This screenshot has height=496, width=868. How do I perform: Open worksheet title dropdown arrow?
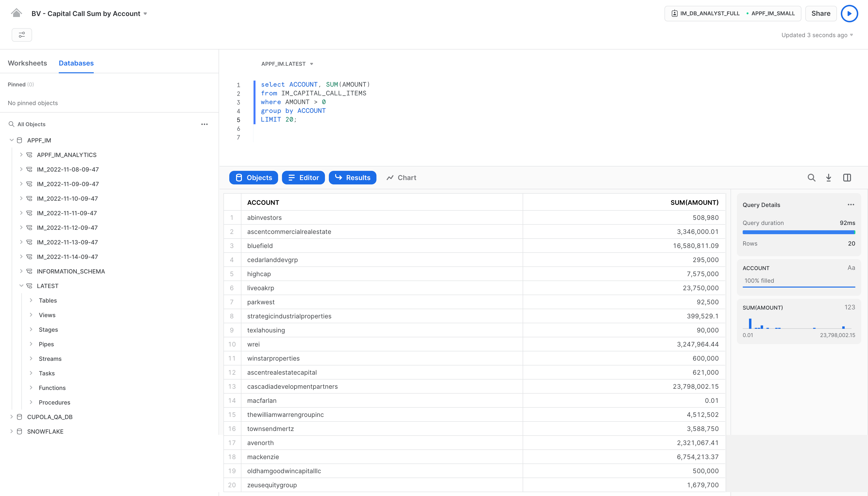145,14
